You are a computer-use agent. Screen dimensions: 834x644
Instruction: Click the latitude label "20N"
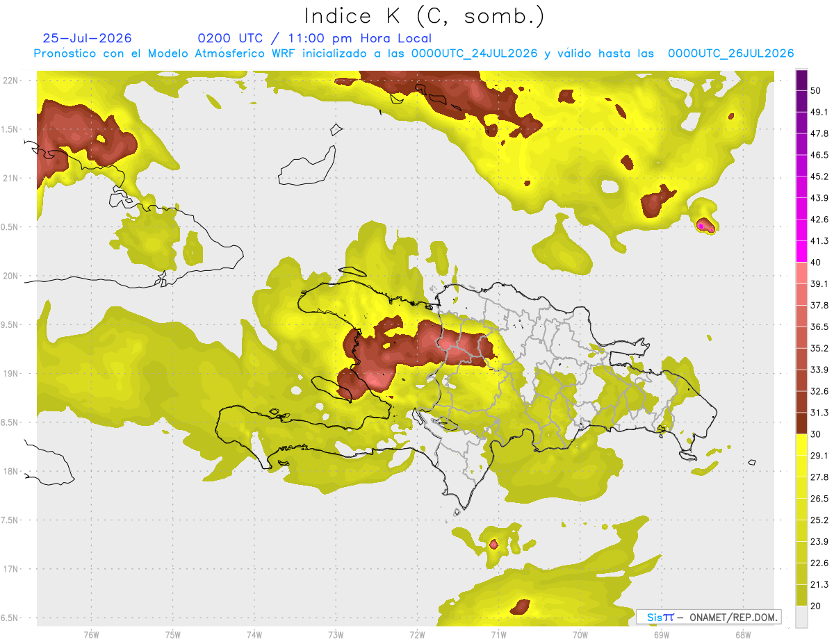(x=10, y=276)
